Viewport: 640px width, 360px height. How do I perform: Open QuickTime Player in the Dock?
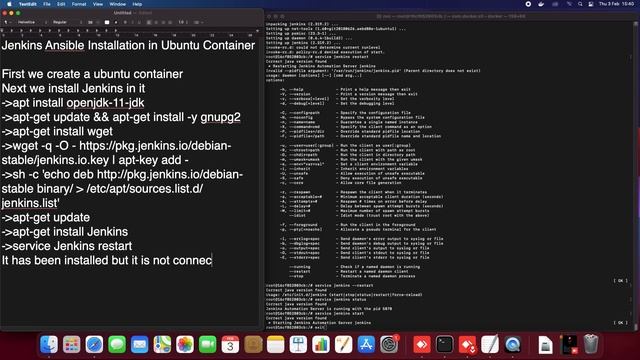pos(513,344)
